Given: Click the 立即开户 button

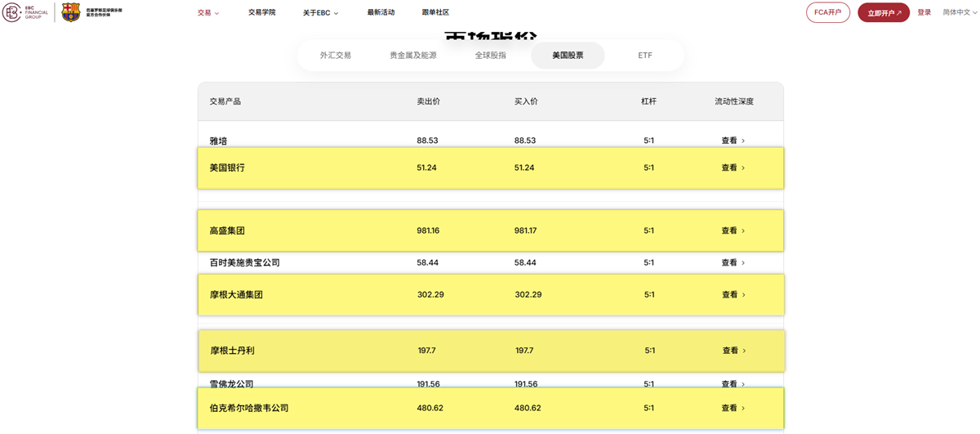Looking at the screenshot, I should tap(884, 12).
